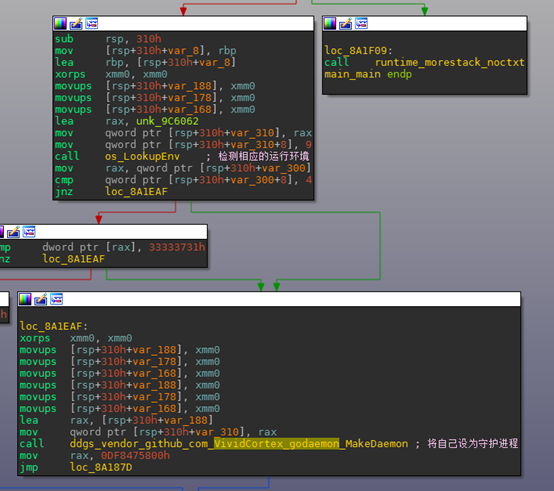This screenshot has height=491, width=554.
Task: Select the loc_8A187D jump target
Action: coord(101,467)
